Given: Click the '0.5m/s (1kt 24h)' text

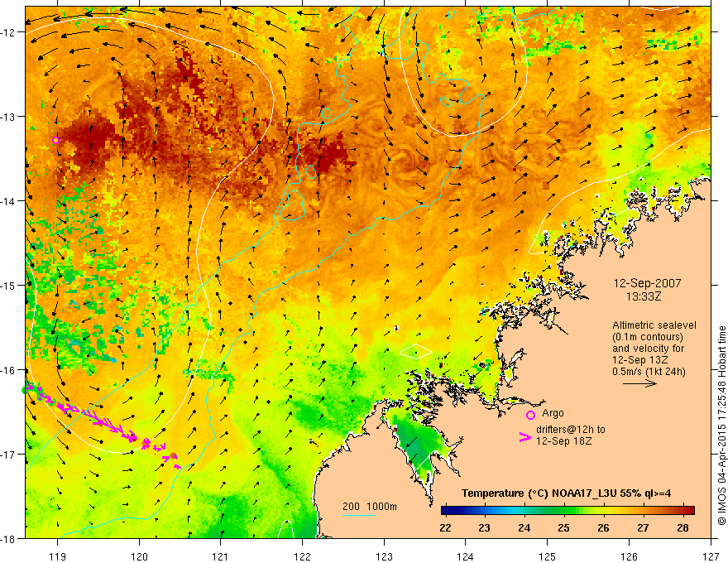Looking at the screenshot, I should click(x=649, y=372).
